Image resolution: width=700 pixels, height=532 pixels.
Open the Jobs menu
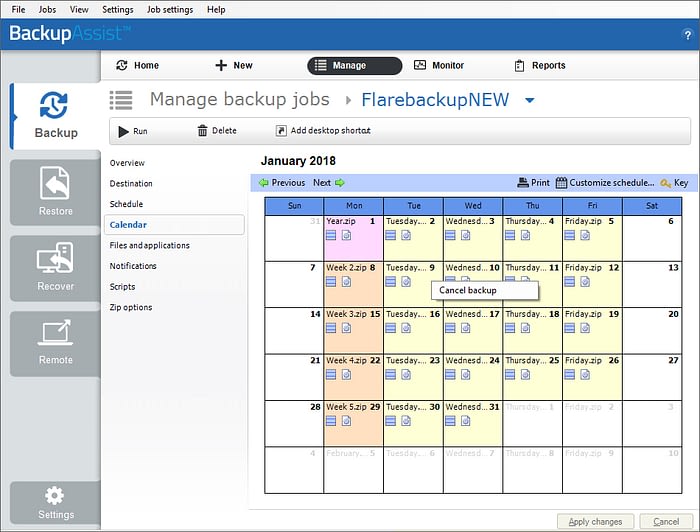point(47,9)
